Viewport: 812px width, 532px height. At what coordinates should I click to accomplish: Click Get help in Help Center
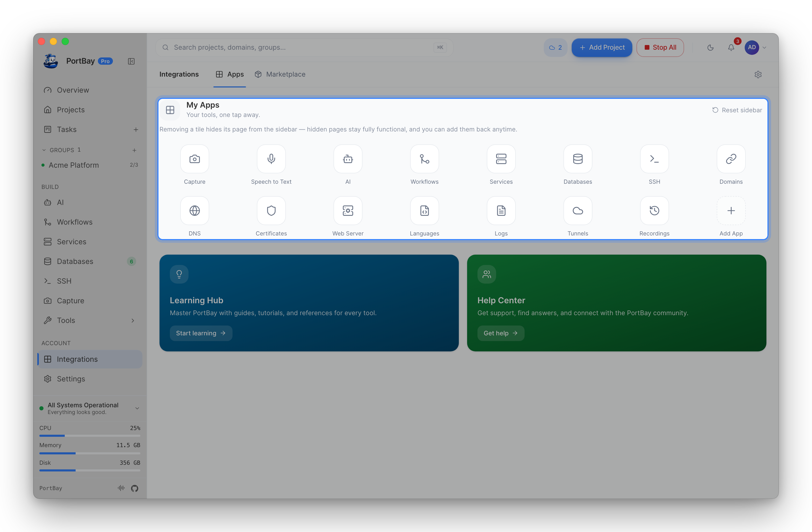click(x=501, y=333)
